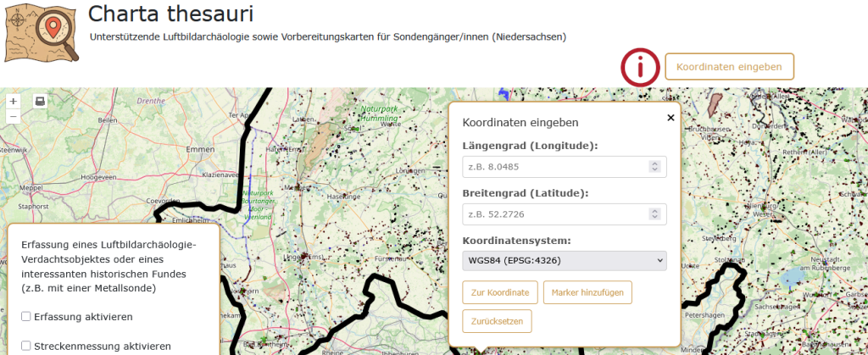
Task: Click the Emmen label on the map
Action: tap(200, 149)
